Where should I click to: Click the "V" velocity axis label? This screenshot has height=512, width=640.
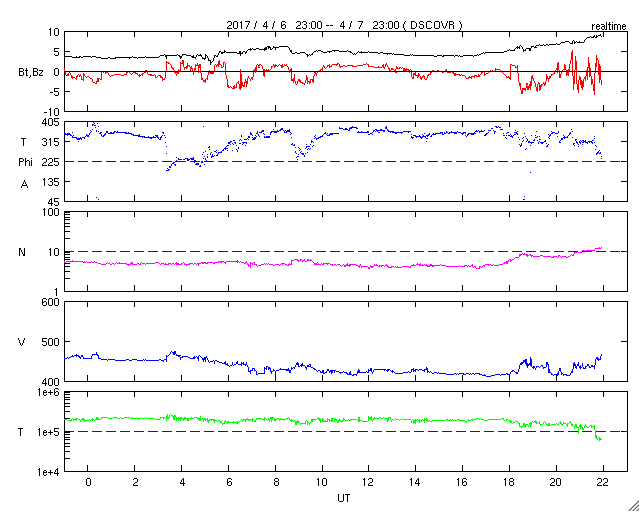click(22, 342)
